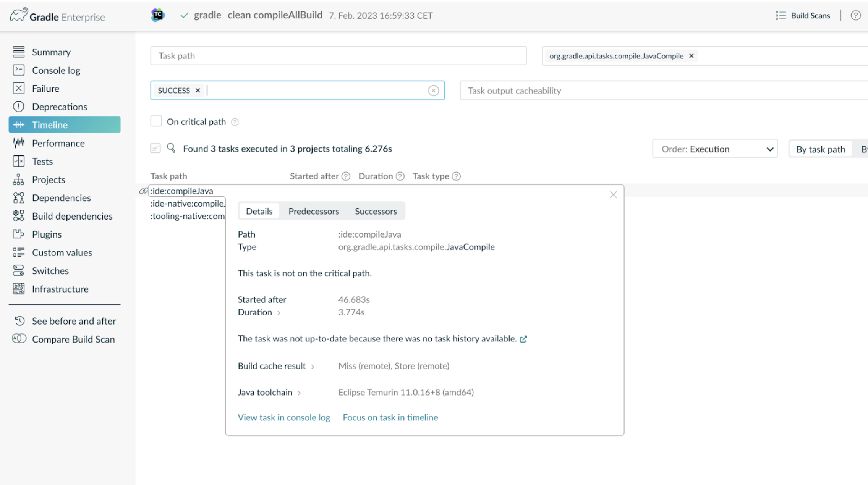The width and height of the screenshot is (868, 485).
Task: Toggle the On critical path checkbox
Action: (156, 121)
